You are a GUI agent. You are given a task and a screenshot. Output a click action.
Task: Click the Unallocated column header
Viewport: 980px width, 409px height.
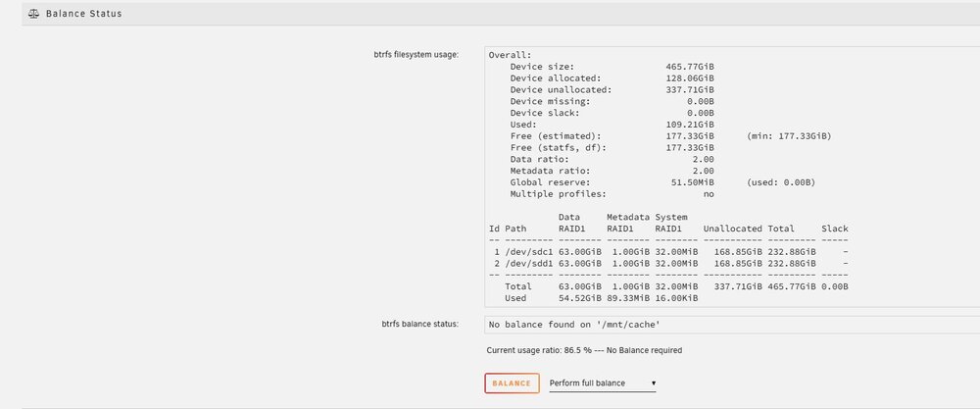[x=732, y=229]
